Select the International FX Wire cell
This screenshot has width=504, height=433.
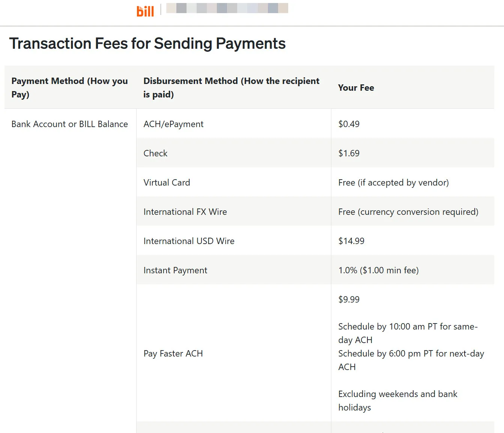[x=185, y=212]
